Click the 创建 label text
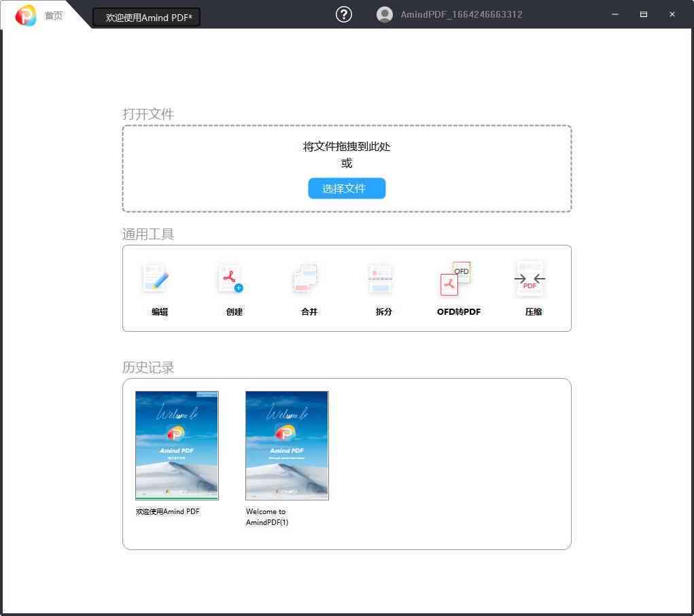The width and height of the screenshot is (694, 616). [x=234, y=312]
